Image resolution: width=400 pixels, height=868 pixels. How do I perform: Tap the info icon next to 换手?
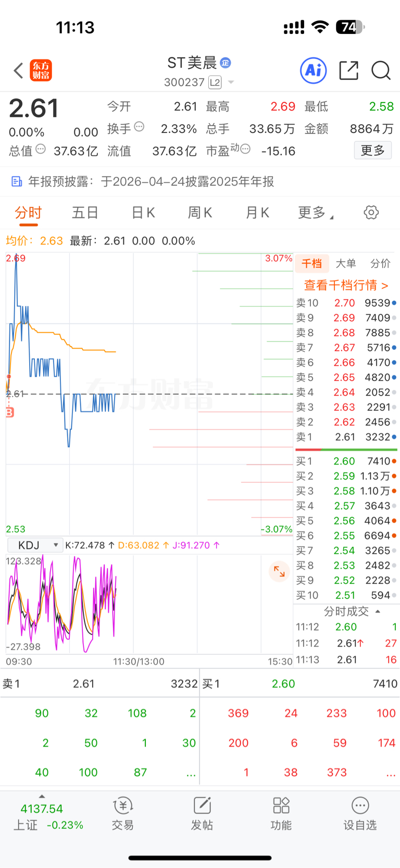tap(139, 127)
